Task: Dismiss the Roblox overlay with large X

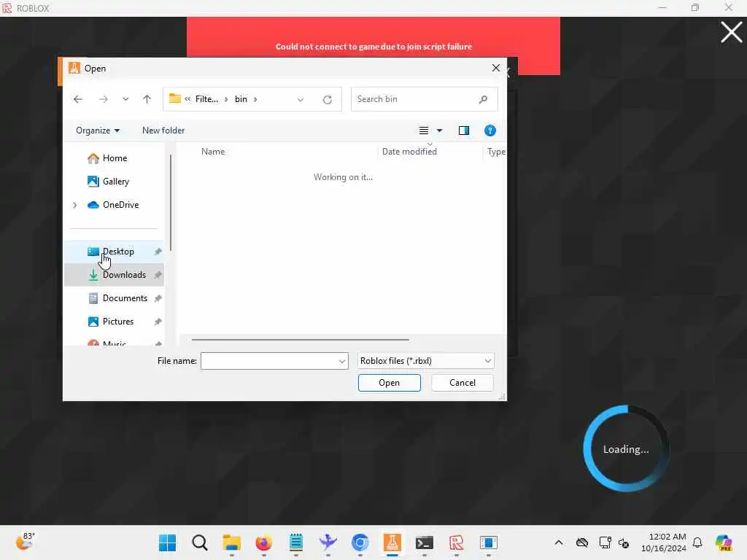Action: coord(731,32)
